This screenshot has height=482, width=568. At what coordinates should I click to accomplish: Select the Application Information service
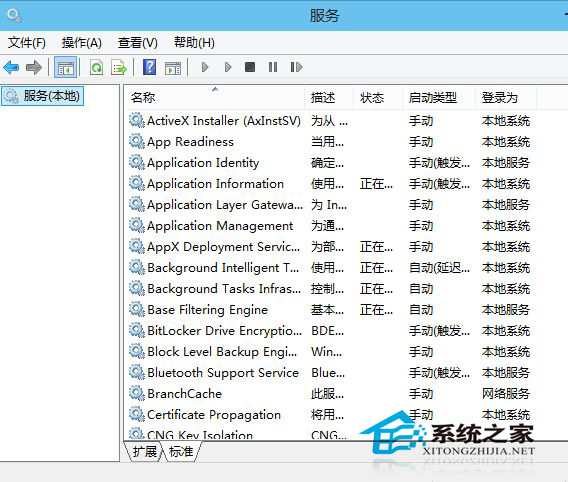pos(330,184)
